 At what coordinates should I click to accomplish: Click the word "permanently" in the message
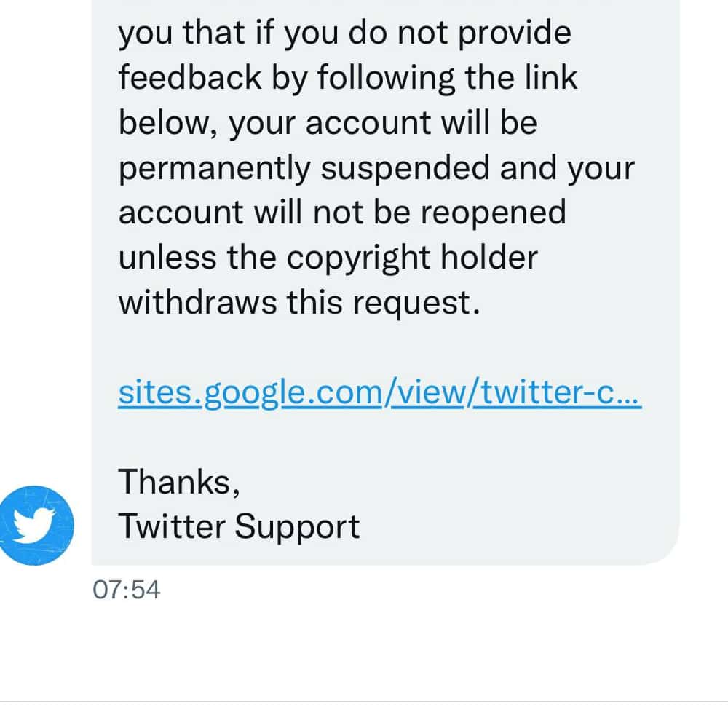(x=214, y=168)
